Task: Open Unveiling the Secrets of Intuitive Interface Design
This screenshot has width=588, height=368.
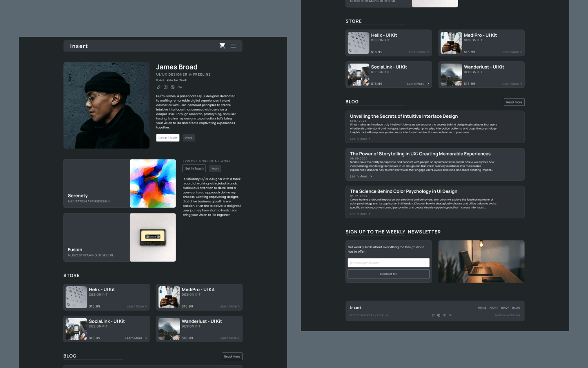Action: [x=404, y=117]
